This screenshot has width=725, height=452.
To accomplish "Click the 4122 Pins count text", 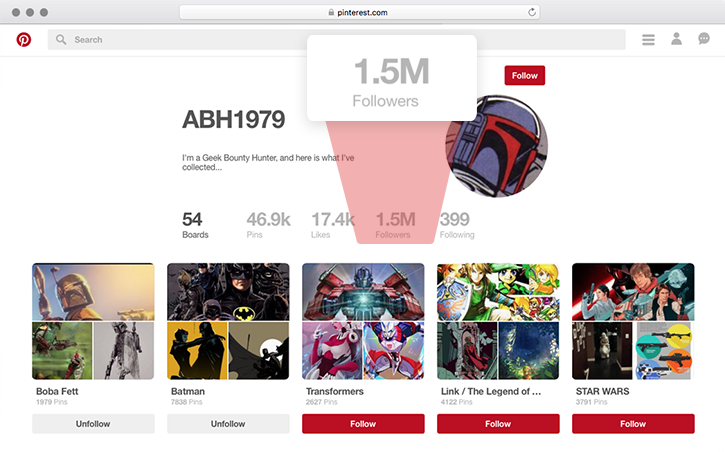I will coord(456,402).
